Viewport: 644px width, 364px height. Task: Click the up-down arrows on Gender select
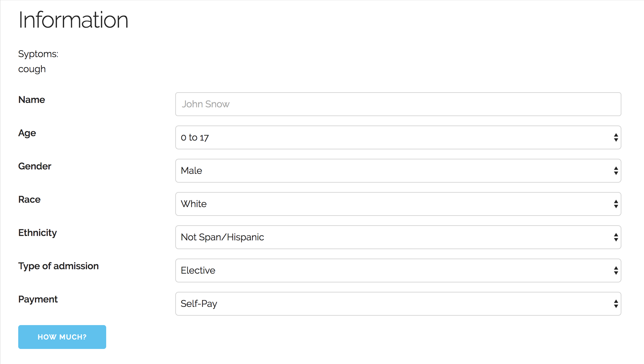pyautogui.click(x=616, y=171)
